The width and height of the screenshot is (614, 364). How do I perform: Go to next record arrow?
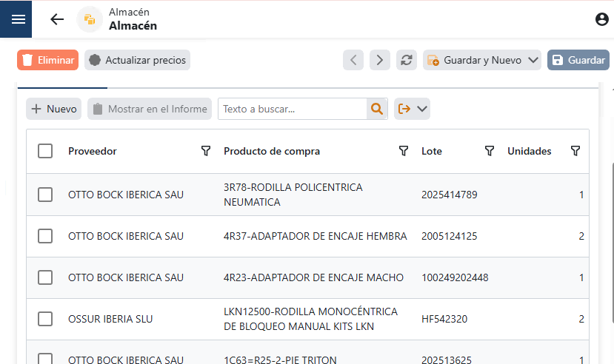(x=380, y=60)
